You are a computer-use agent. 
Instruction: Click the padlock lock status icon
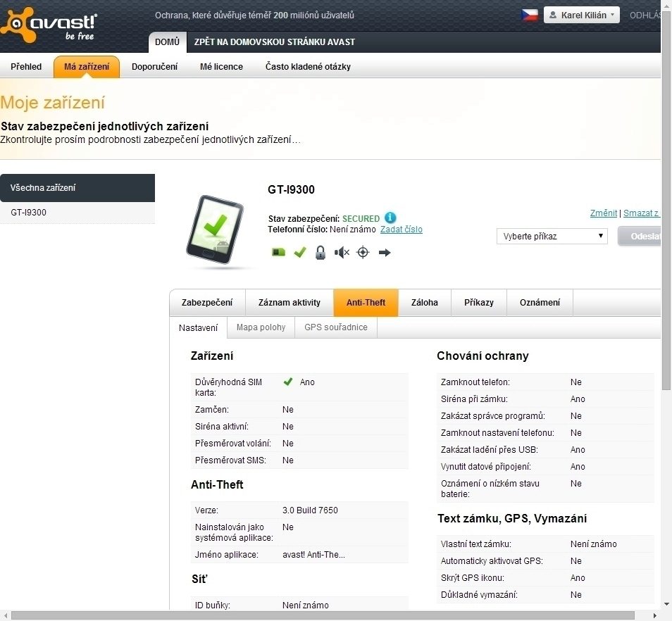click(320, 253)
